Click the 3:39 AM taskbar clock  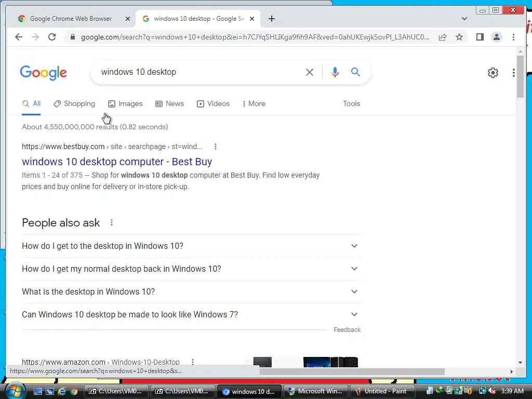[x=512, y=391]
